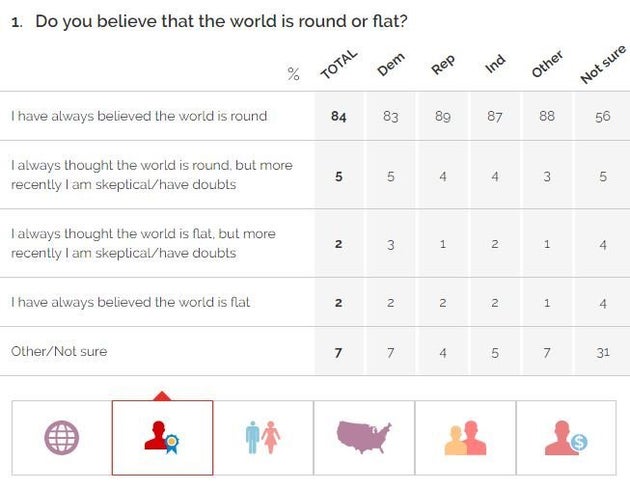Click the 56 value under Not sure

pyautogui.click(x=602, y=116)
